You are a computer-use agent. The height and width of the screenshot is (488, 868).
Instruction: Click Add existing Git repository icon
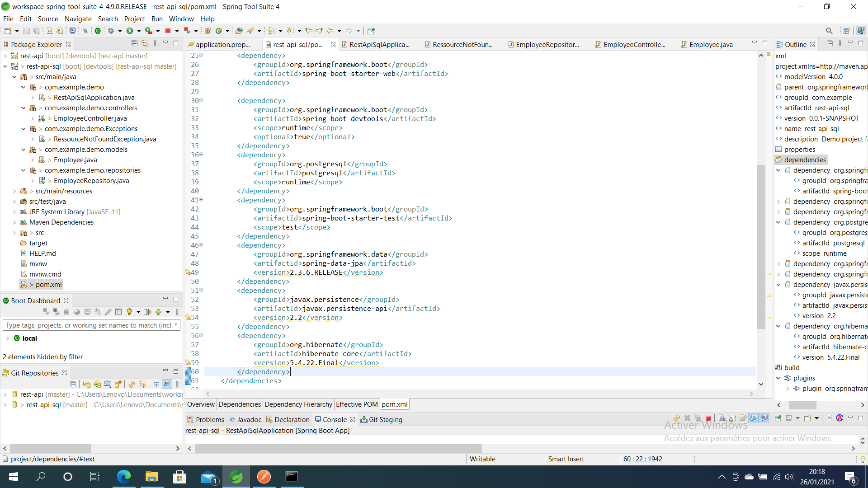87,384
